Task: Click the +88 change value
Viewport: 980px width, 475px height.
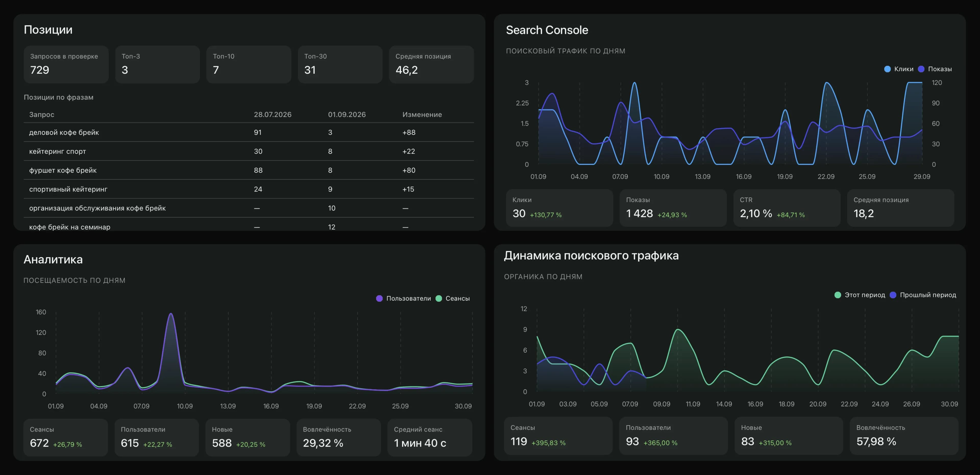Action: tap(409, 132)
